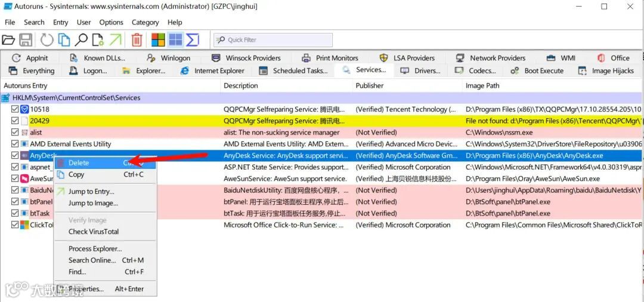Switch to the Network Providers tab

491,58
